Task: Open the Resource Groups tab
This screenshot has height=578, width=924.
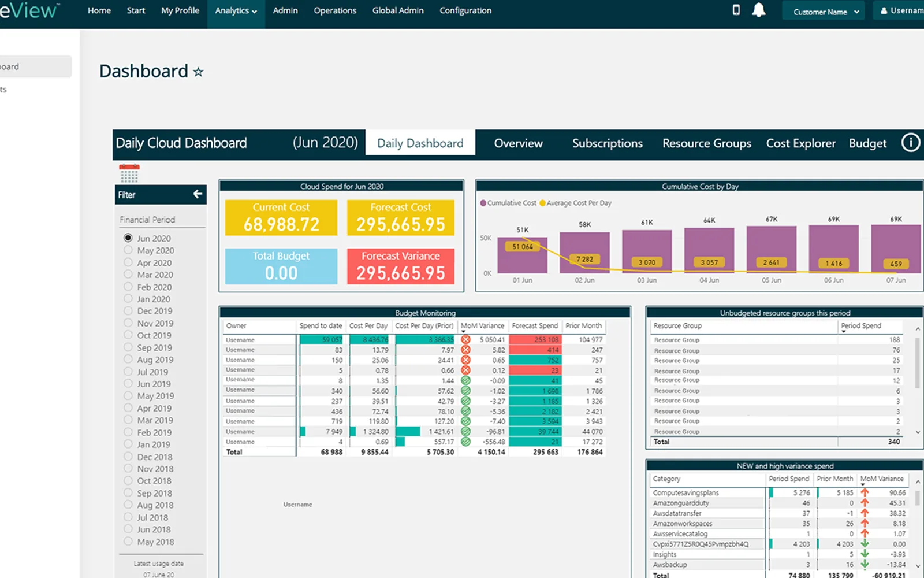Action: point(707,143)
